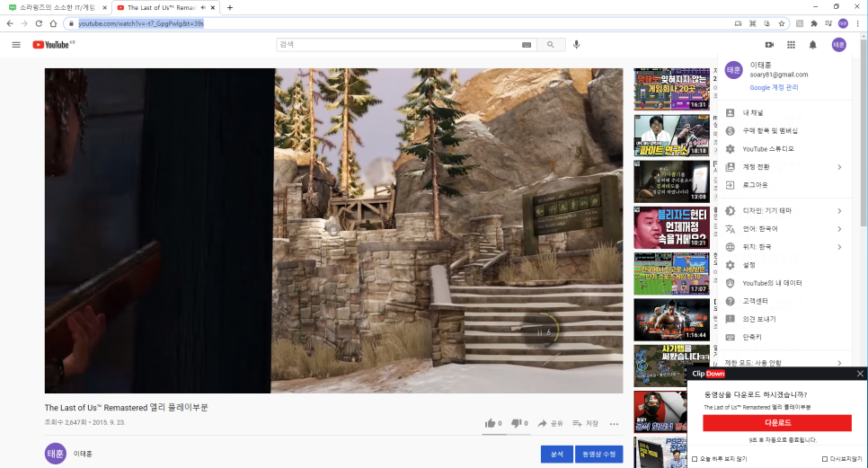The image size is (868, 468).
Task: Open the cast device icon in address bar
Action: pos(738,23)
